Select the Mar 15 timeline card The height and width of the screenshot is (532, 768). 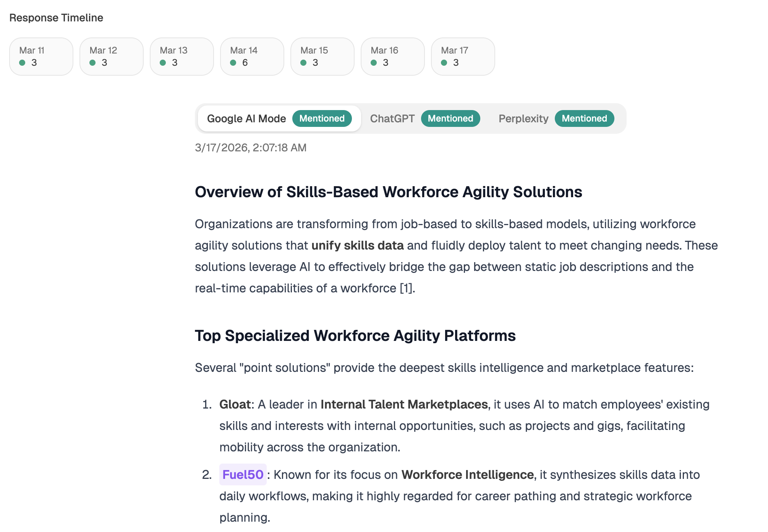(x=322, y=57)
